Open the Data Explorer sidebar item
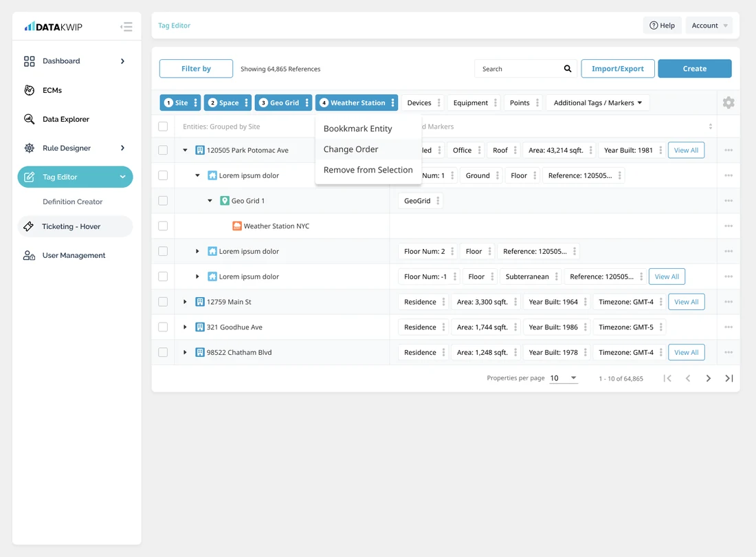The image size is (756, 557). point(65,119)
